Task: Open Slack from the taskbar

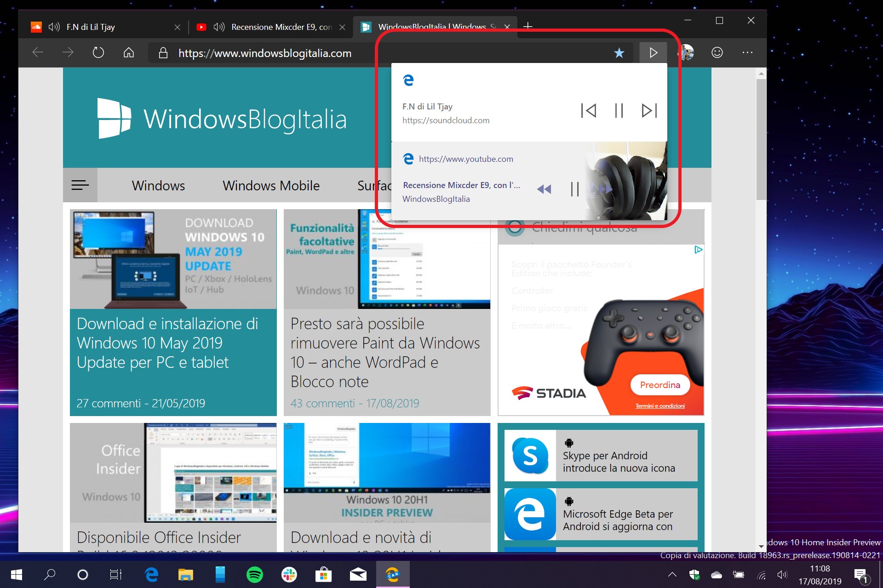Action: click(x=289, y=574)
